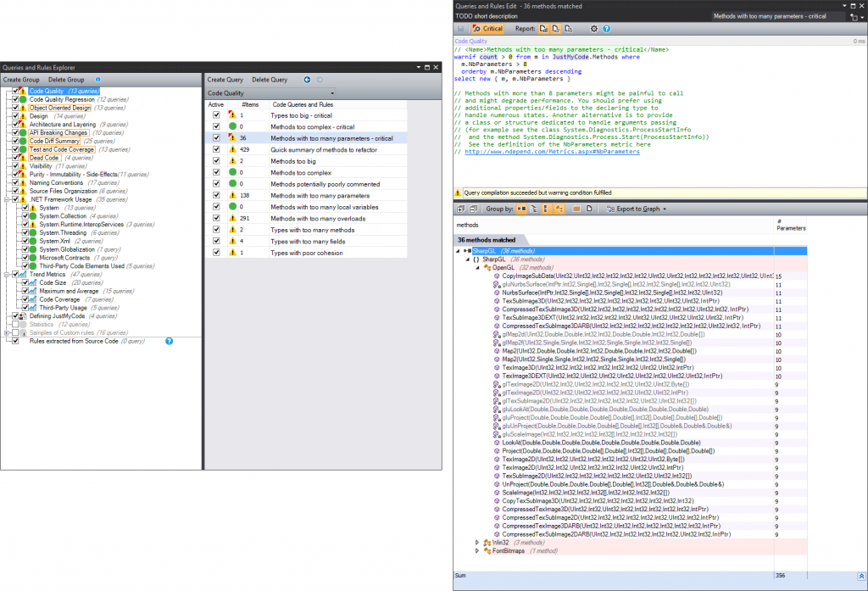Viewport: 868px width, 591px height.
Task: Toggle Active checkbox for Methods too big
Action: 216,161
